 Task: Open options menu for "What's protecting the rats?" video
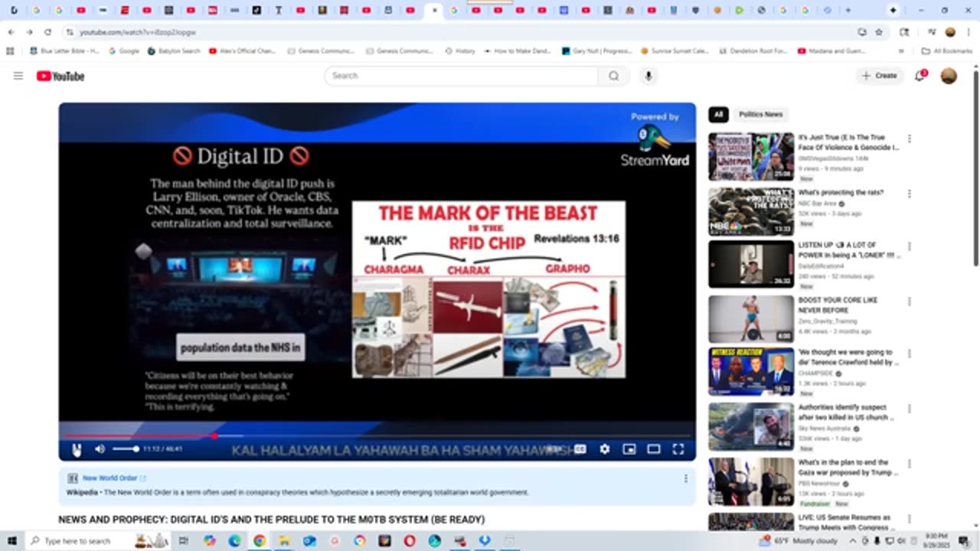pos(910,194)
